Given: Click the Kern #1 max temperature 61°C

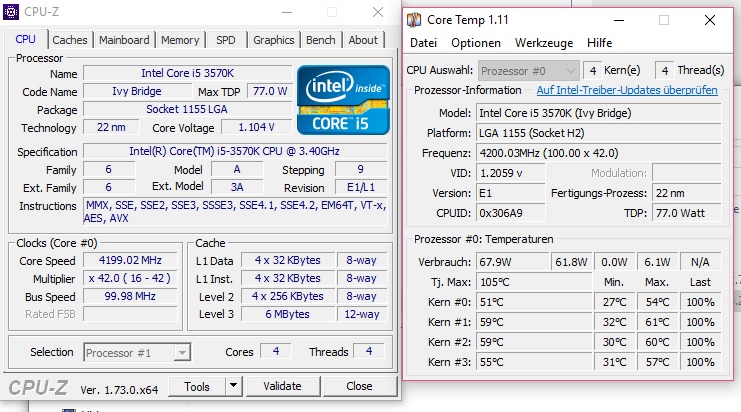Looking at the screenshot, I should [x=657, y=322].
